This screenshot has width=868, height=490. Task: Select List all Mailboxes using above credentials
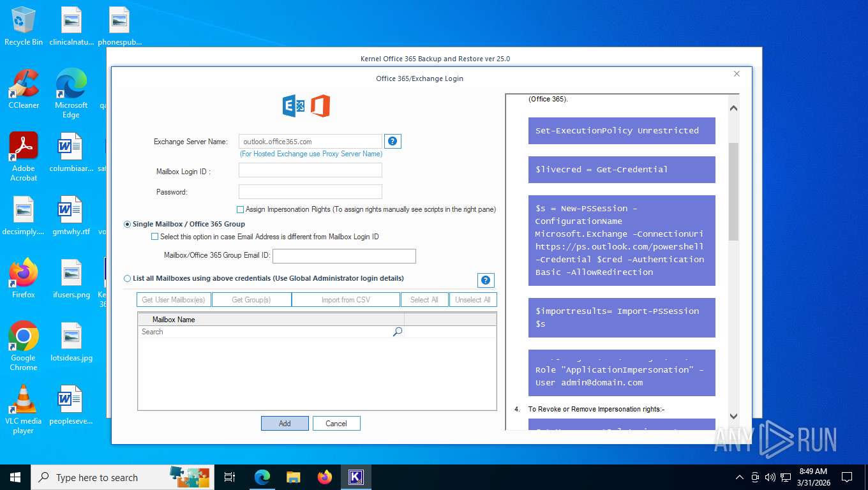click(127, 278)
